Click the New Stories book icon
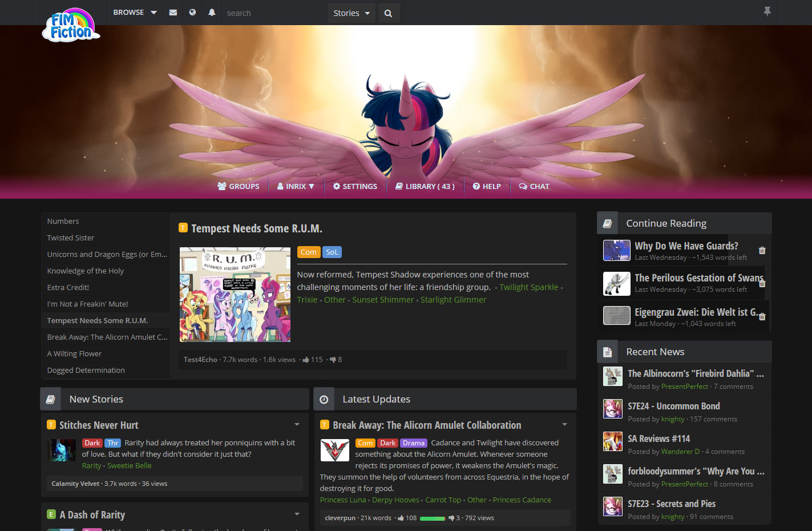The height and width of the screenshot is (531, 812). point(50,399)
